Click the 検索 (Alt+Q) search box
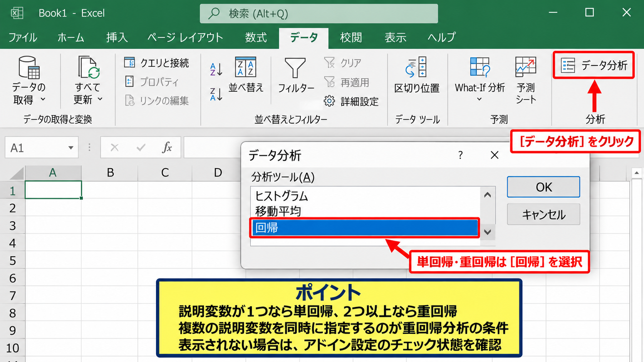The height and width of the screenshot is (362, 644). tap(319, 13)
